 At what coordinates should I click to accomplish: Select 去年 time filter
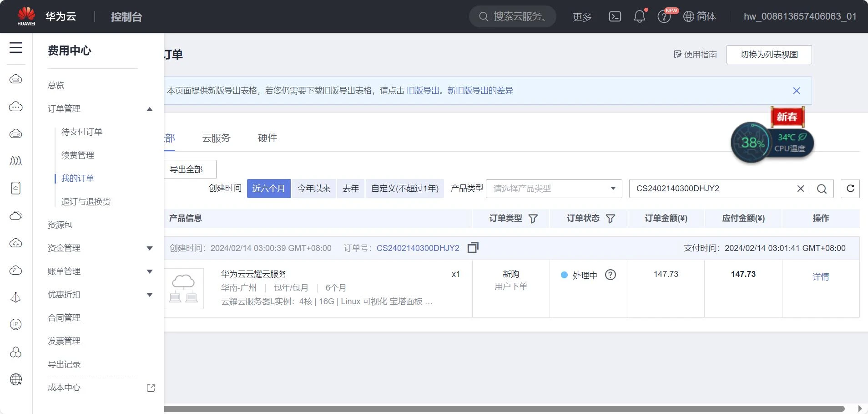pos(351,189)
